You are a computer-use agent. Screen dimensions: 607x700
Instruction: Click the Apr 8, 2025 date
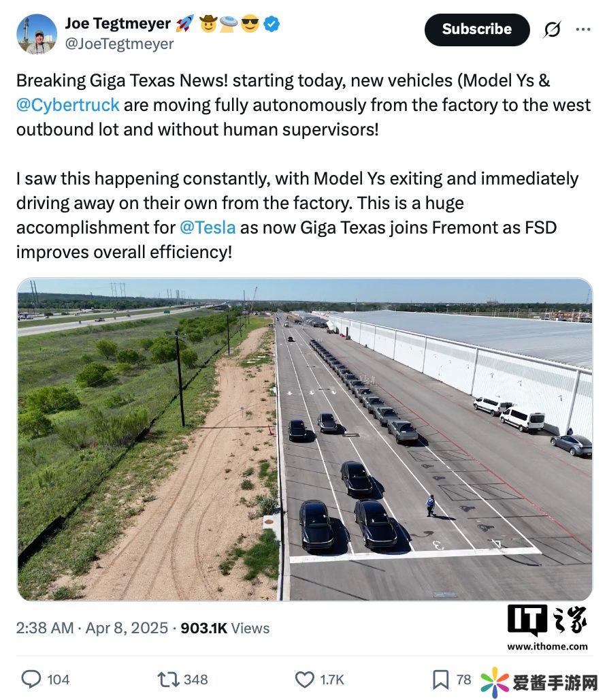[127, 628]
